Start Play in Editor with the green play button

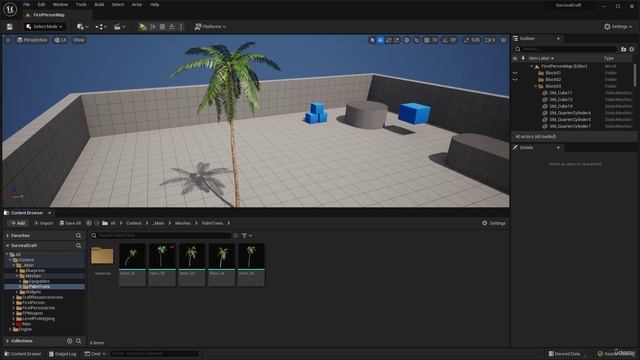click(142, 27)
